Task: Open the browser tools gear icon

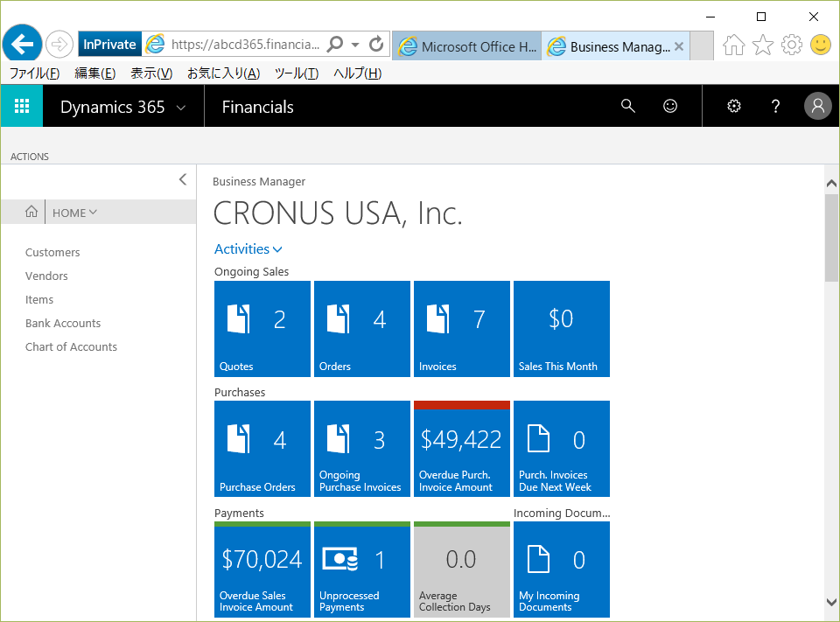Action: tap(791, 45)
